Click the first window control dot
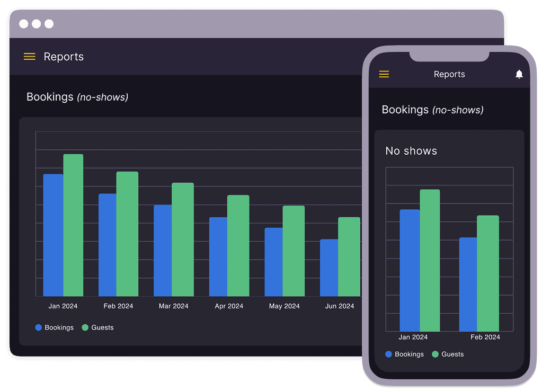 click(x=23, y=24)
